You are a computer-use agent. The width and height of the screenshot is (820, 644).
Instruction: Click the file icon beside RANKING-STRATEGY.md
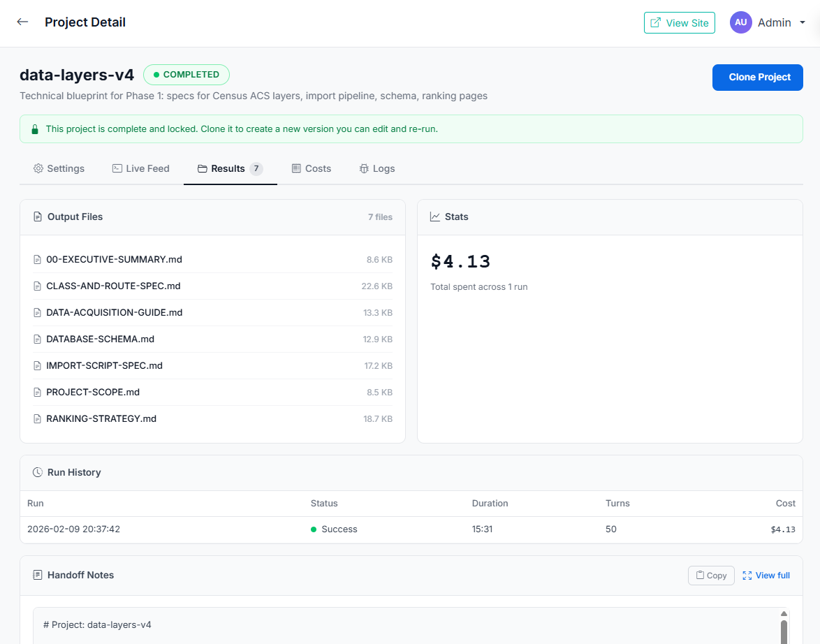tap(38, 419)
